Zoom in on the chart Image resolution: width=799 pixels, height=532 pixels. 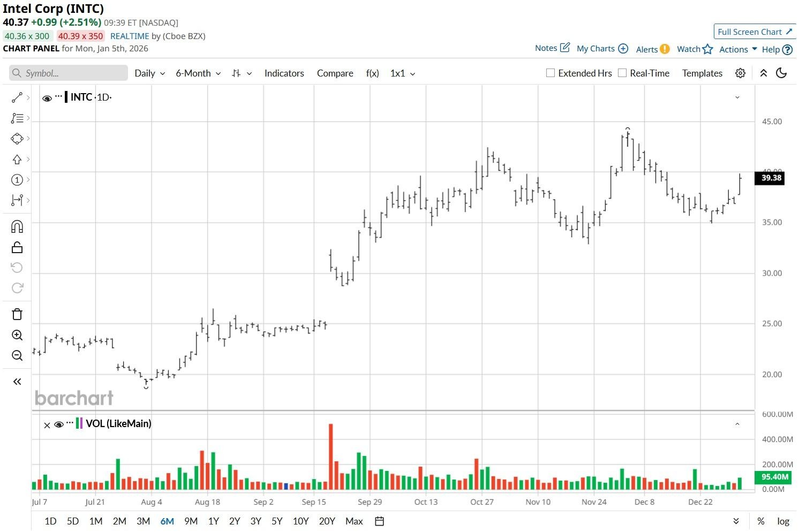(x=17, y=335)
